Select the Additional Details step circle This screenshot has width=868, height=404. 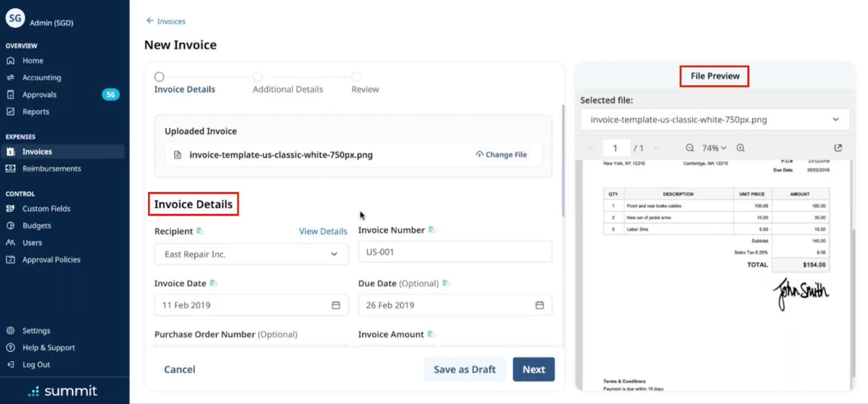click(x=258, y=77)
